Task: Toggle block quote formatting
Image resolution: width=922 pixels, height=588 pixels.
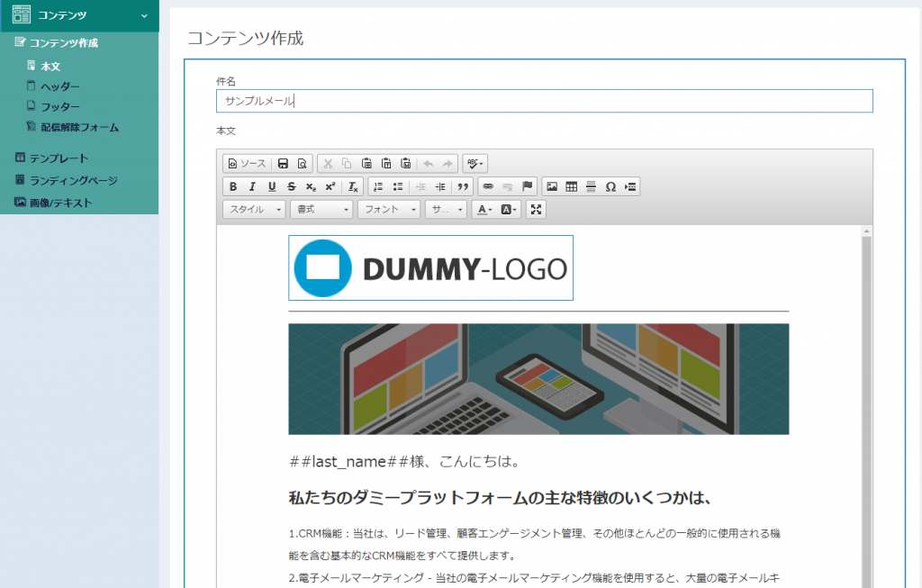Action: 463,186
